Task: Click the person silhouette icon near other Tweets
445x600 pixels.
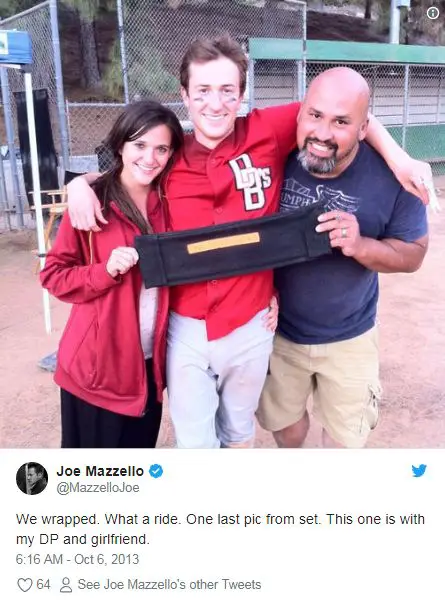Action: point(66,585)
